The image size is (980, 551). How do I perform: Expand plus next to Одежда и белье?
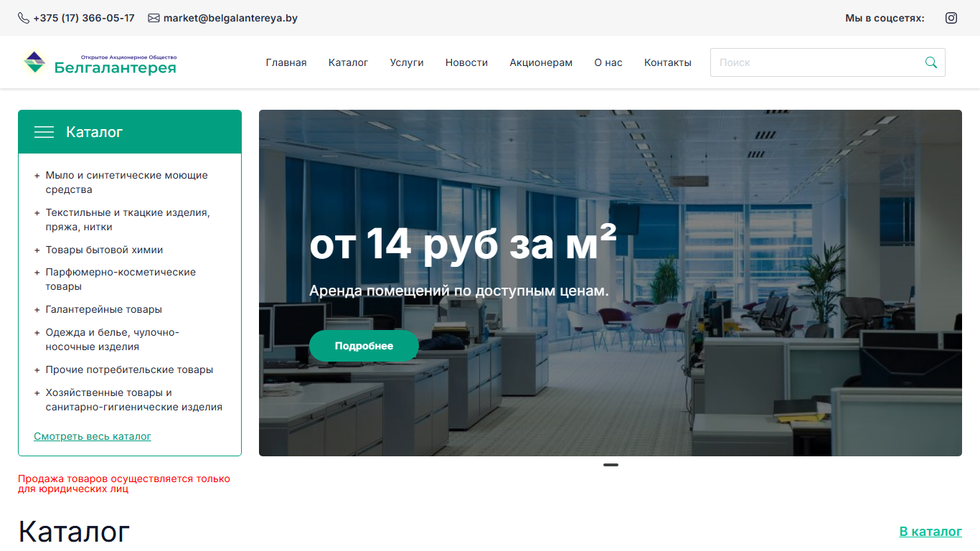pos(37,333)
